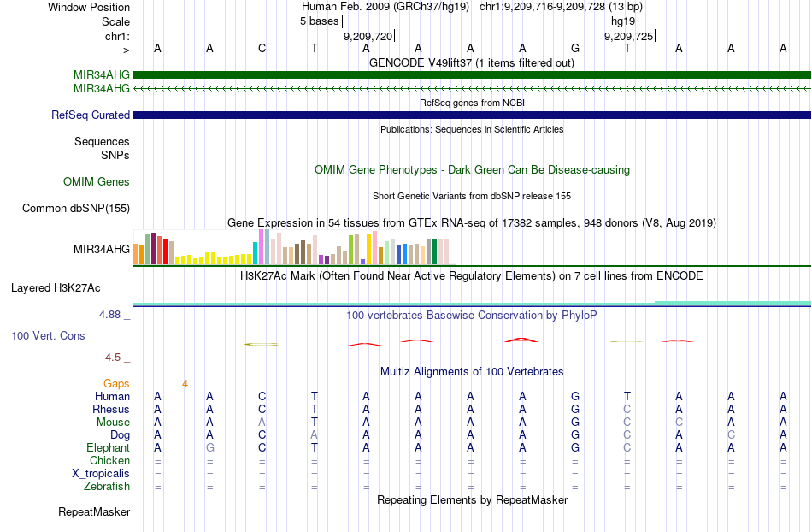Screen dimensions: 812x532
Task: Click the Zebrafish species label
Action: 107,486
